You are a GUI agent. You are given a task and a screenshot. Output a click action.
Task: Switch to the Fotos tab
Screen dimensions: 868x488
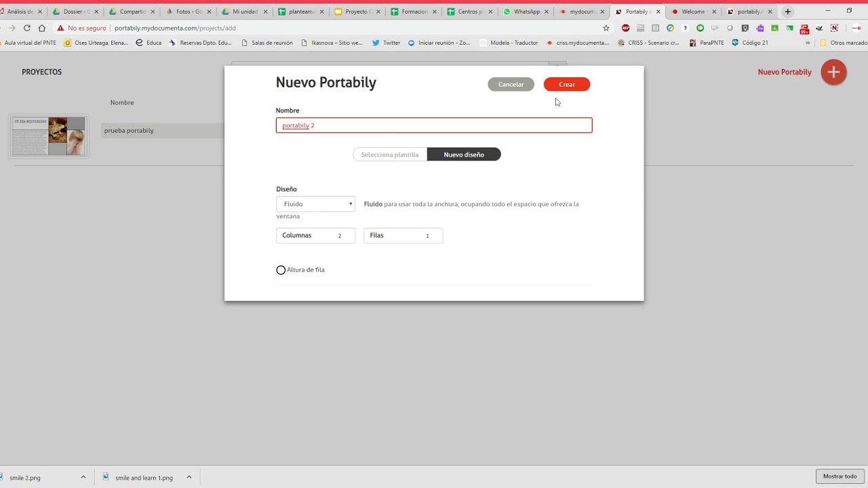pos(188,12)
